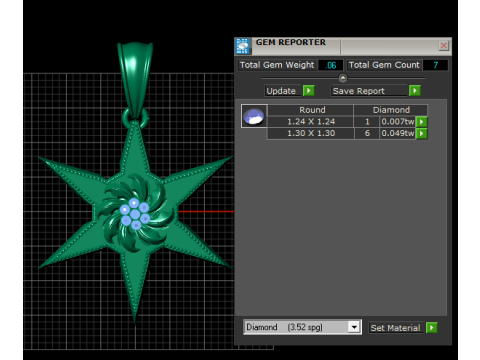Click the Total Gem Count value 7
This screenshot has width=480, height=360.
point(435,65)
